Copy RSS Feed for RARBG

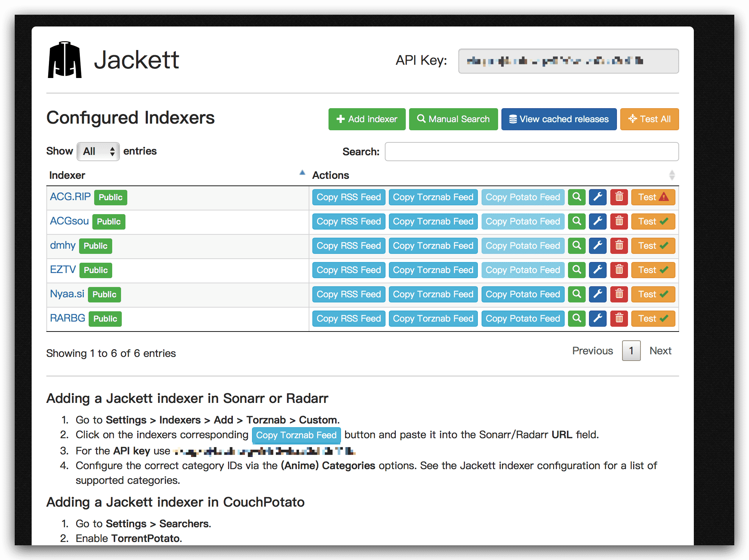(349, 319)
